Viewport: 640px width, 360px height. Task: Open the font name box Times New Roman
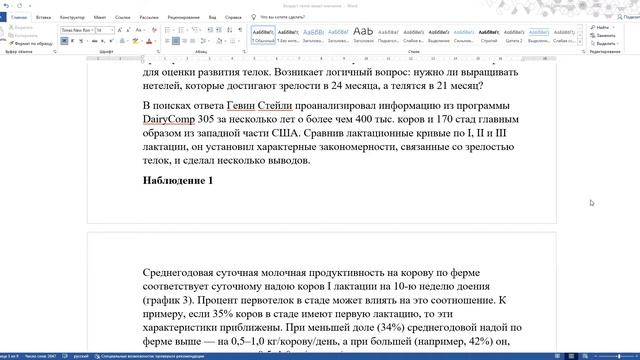tap(77, 30)
